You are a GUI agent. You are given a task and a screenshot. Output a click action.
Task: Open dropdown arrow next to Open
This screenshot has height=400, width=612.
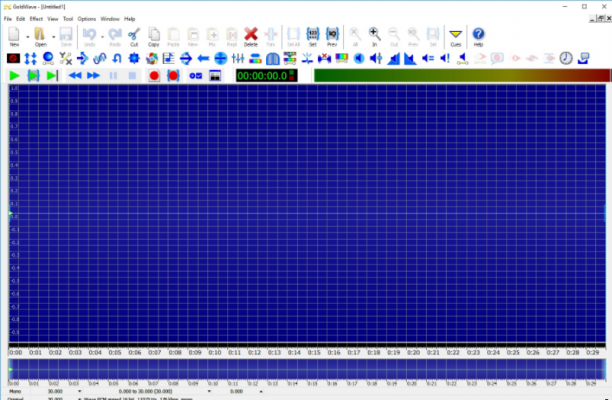[x=53, y=37]
